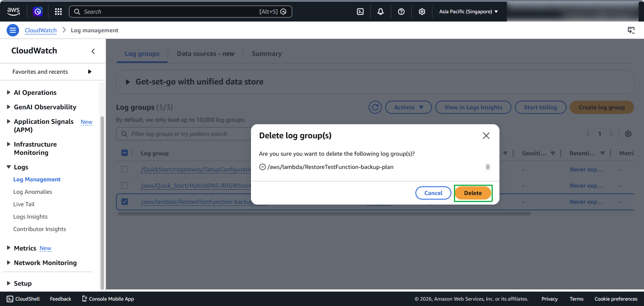The width and height of the screenshot is (644, 306).
Task: Focus the Filter log groups search field
Action: tap(183, 134)
